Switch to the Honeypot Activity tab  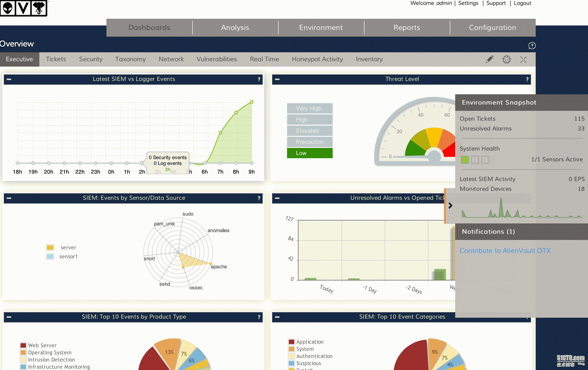pyautogui.click(x=317, y=59)
